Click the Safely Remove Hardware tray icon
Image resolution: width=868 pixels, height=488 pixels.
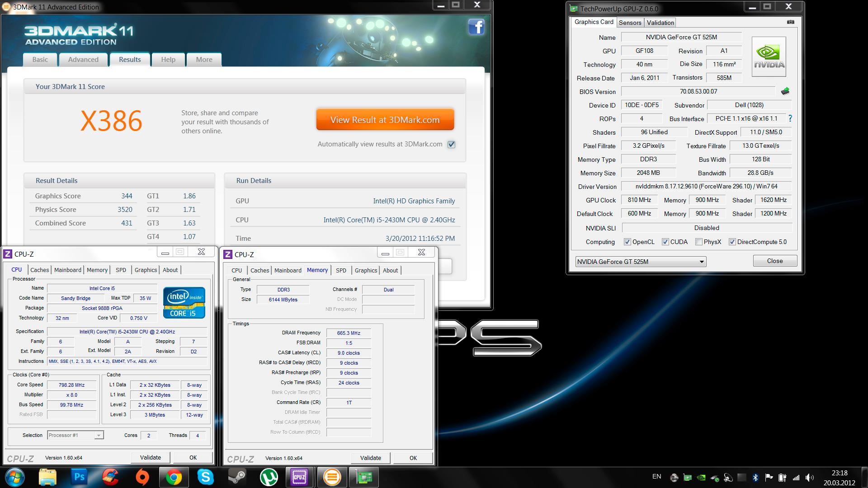tap(715, 477)
